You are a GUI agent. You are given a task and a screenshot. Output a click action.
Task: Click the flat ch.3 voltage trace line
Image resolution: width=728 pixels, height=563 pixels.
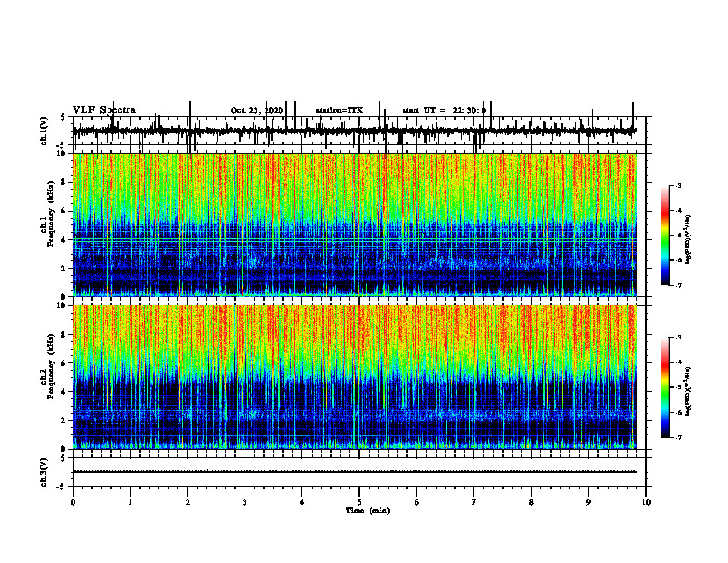point(355,472)
